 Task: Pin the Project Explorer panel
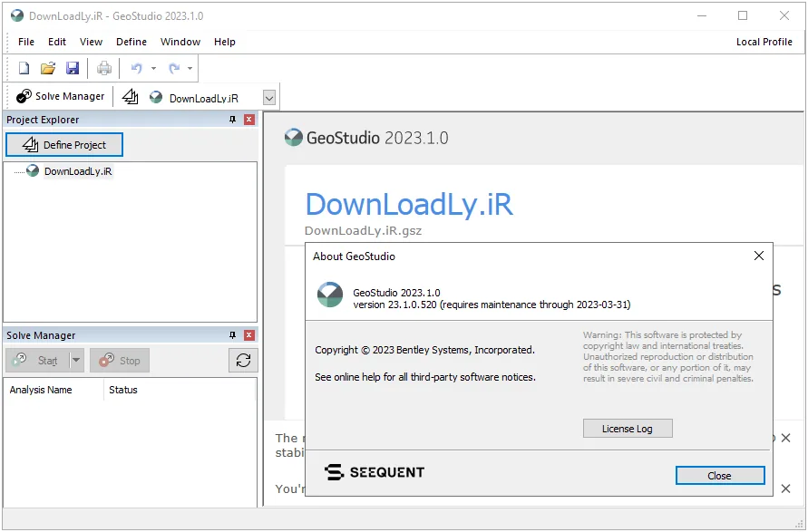point(232,120)
